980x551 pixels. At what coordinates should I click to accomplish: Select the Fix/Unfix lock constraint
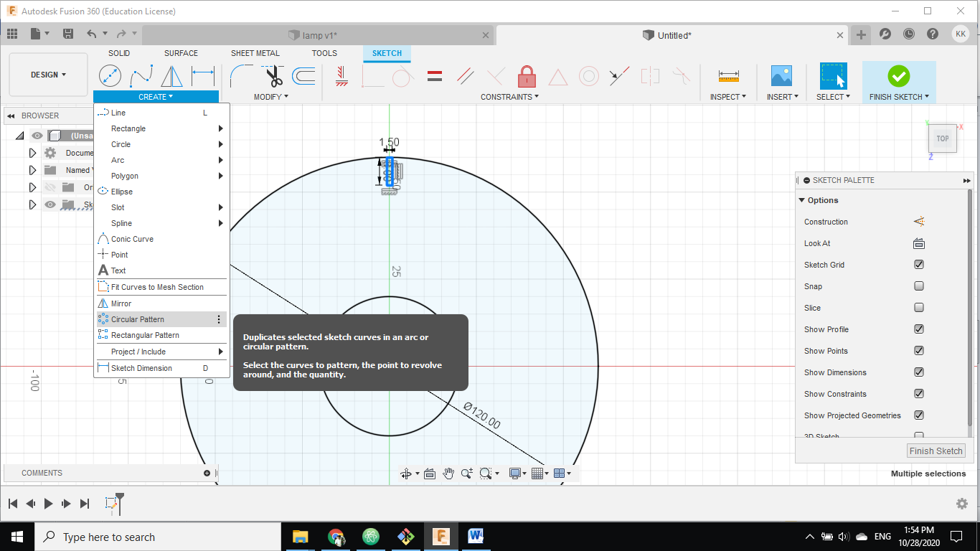click(527, 75)
